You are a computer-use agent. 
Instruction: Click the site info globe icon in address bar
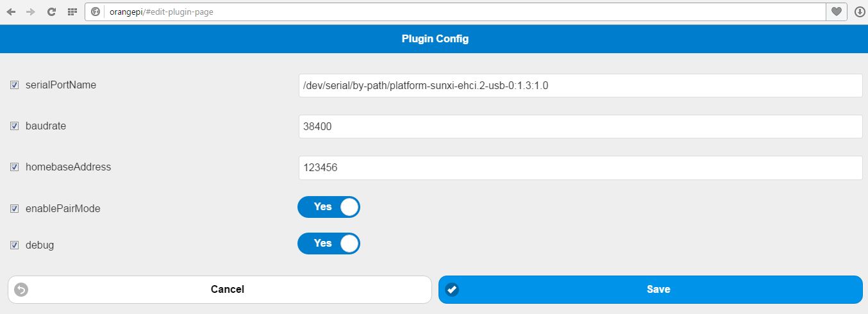pos(96,12)
